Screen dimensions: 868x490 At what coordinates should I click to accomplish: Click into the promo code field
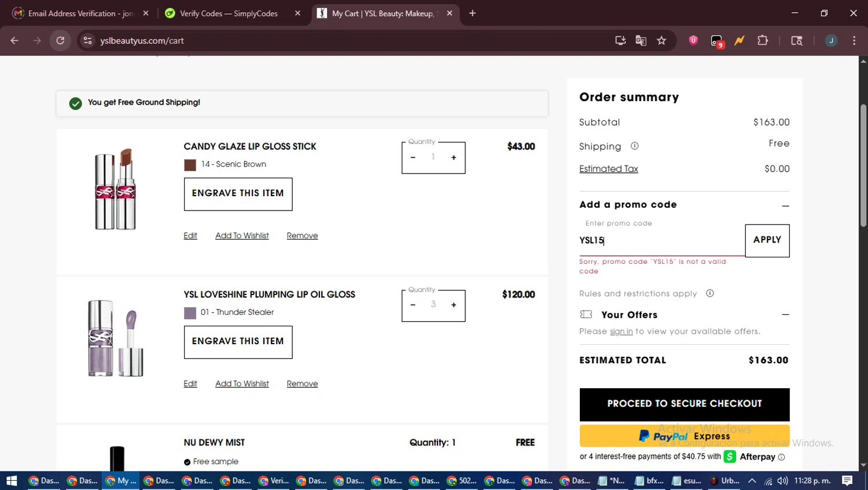[660, 241]
